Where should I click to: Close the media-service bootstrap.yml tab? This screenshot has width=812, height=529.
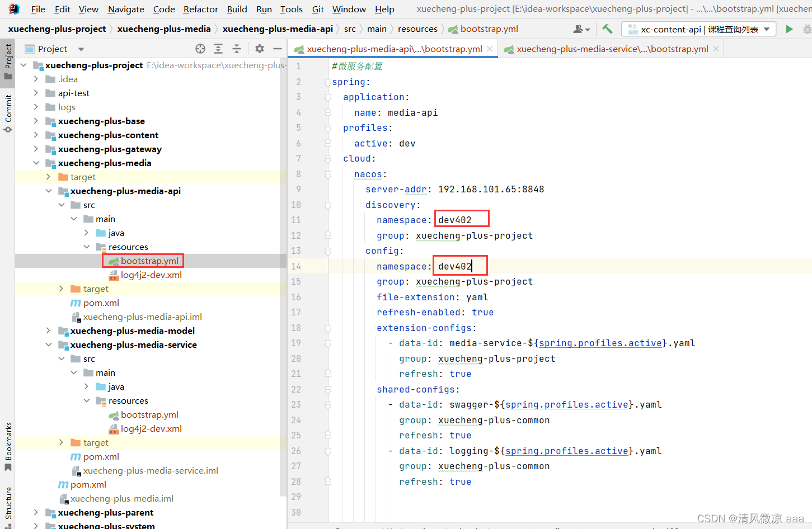click(716, 49)
